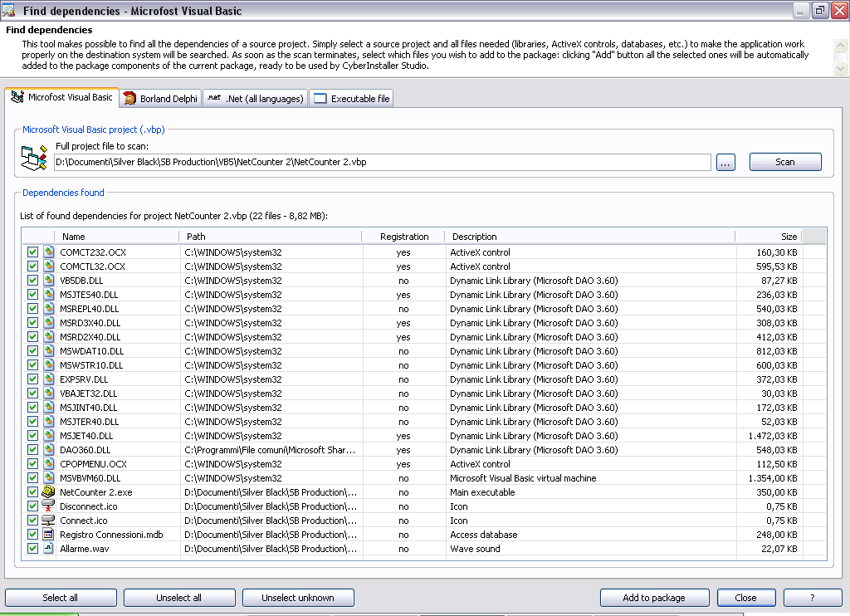
Task: Click the Connect.ico icon
Action: tap(48, 520)
